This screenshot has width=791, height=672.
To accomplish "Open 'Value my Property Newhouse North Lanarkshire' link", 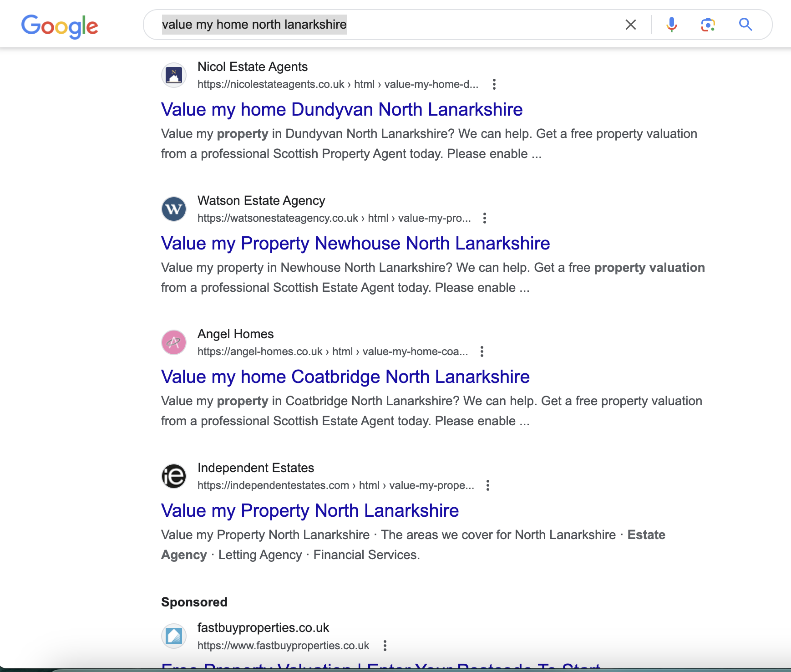I will click(355, 244).
